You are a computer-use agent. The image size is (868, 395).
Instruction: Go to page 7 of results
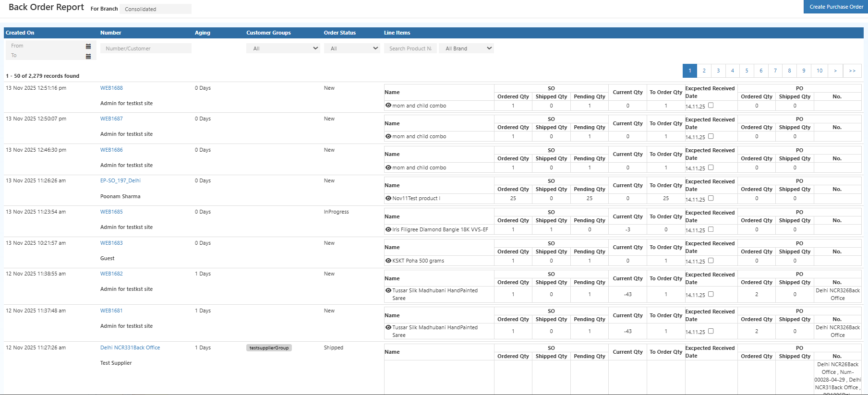775,71
